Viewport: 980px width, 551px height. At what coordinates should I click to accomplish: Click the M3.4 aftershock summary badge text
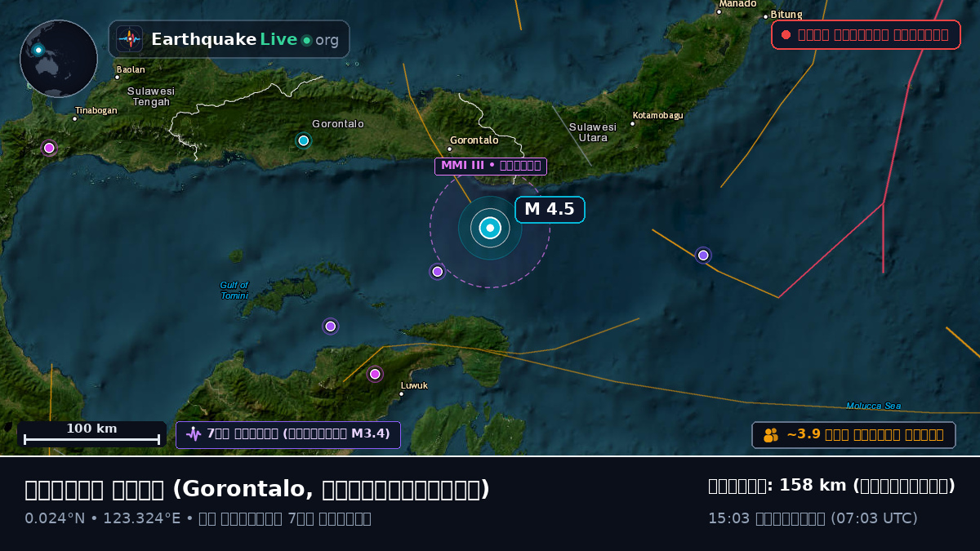(299, 434)
